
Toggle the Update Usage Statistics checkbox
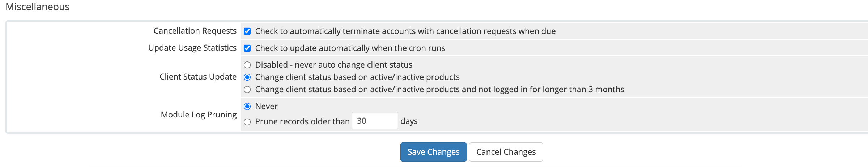point(247,48)
